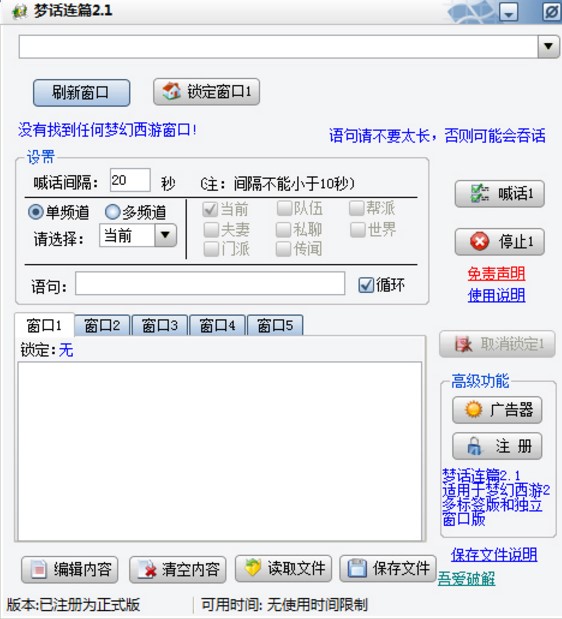Screen dimensions: 562x619
Task: Switch to the 窗口3 tab
Action: click(159, 326)
